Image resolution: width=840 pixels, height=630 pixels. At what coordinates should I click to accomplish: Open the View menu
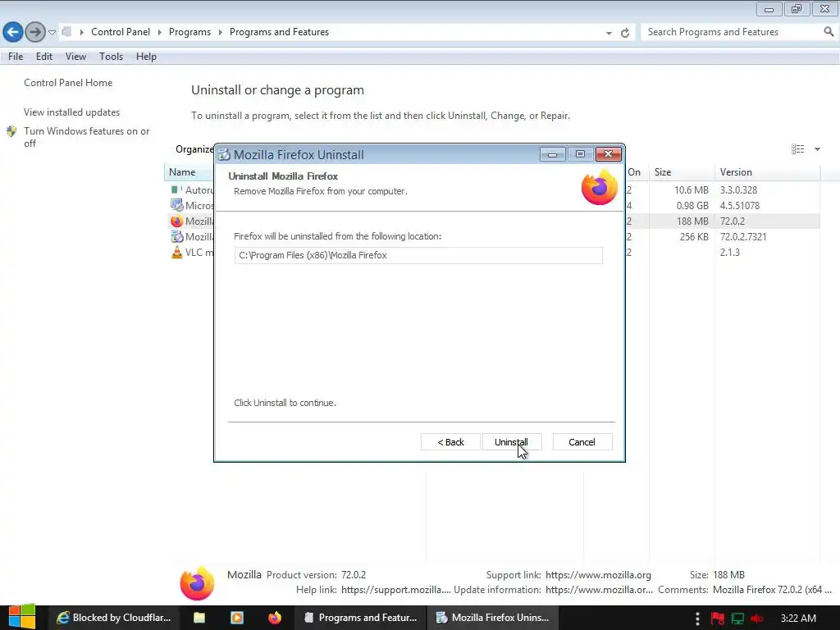(75, 57)
